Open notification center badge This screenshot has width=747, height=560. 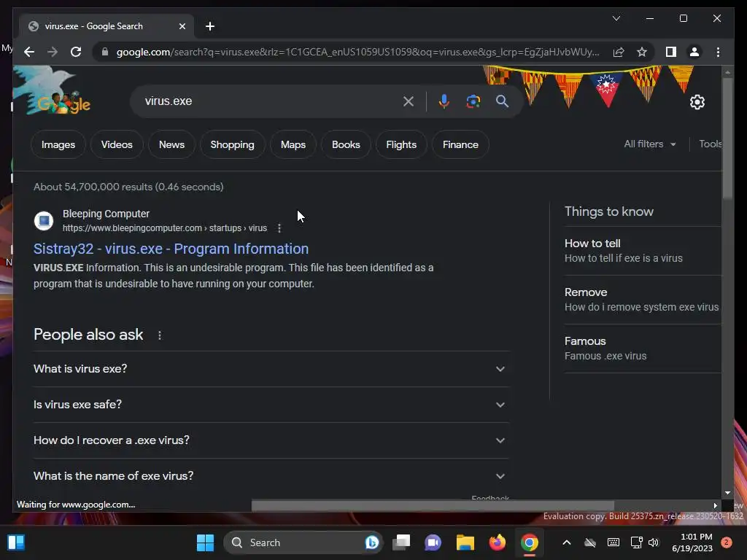coord(727,542)
